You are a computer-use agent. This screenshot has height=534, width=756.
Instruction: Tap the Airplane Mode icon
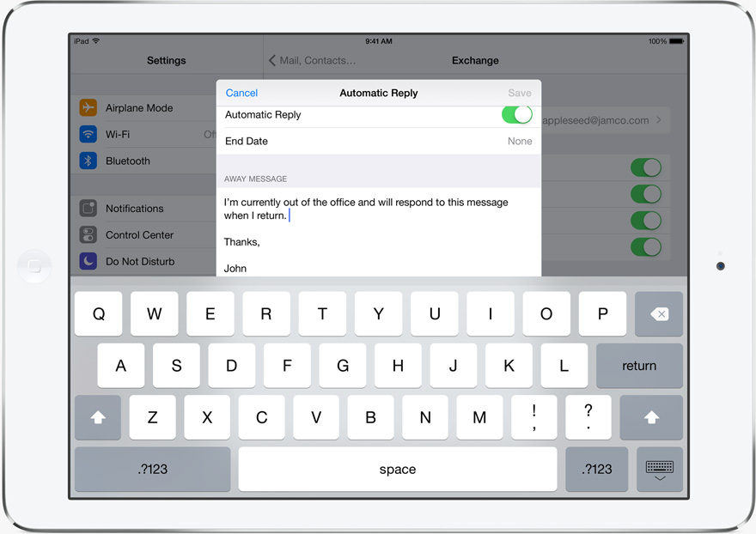[88, 107]
